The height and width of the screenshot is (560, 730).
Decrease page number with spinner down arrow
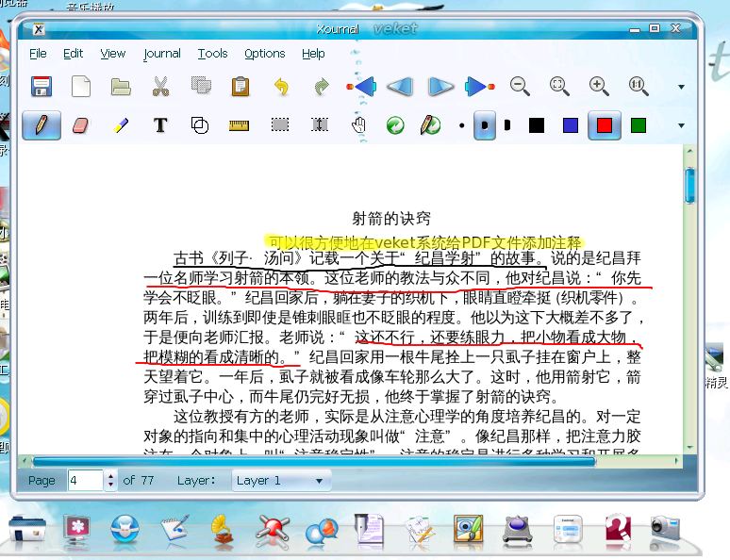coord(110,486)
